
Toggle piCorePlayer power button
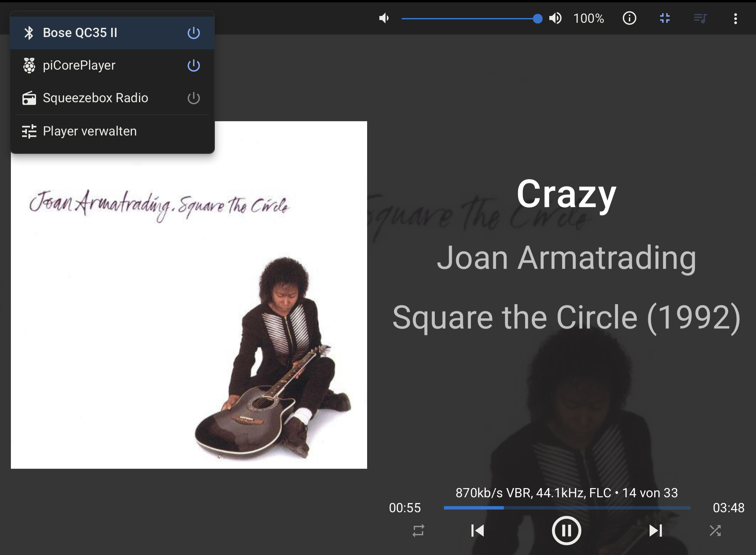coord(194,66)
